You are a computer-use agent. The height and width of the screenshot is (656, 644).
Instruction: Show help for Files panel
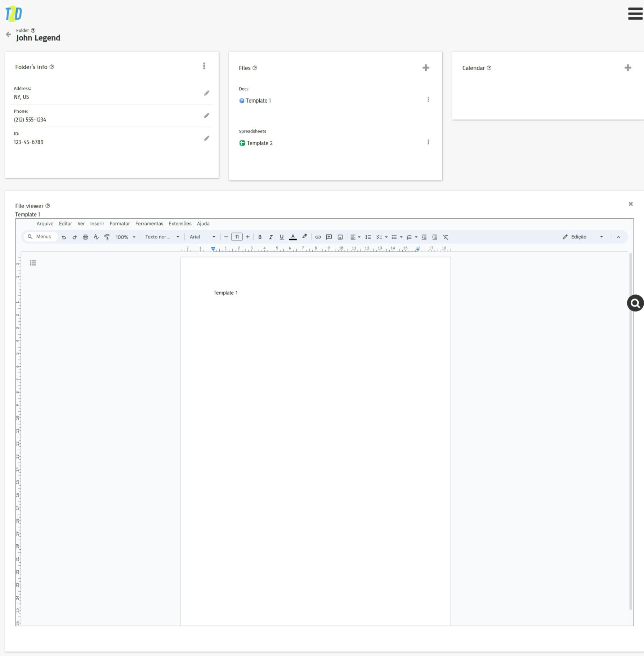pyautogui.click(x=255, y=68)
